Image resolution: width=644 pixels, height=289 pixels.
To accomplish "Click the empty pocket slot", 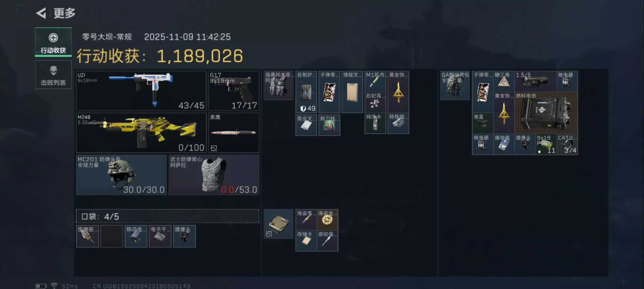I will click(112, 236).
